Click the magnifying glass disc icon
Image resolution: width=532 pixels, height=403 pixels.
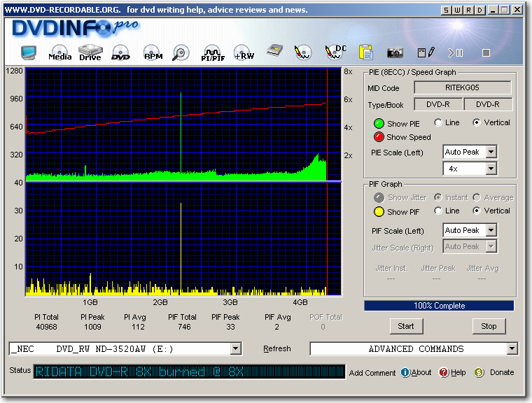pos(181,52)
